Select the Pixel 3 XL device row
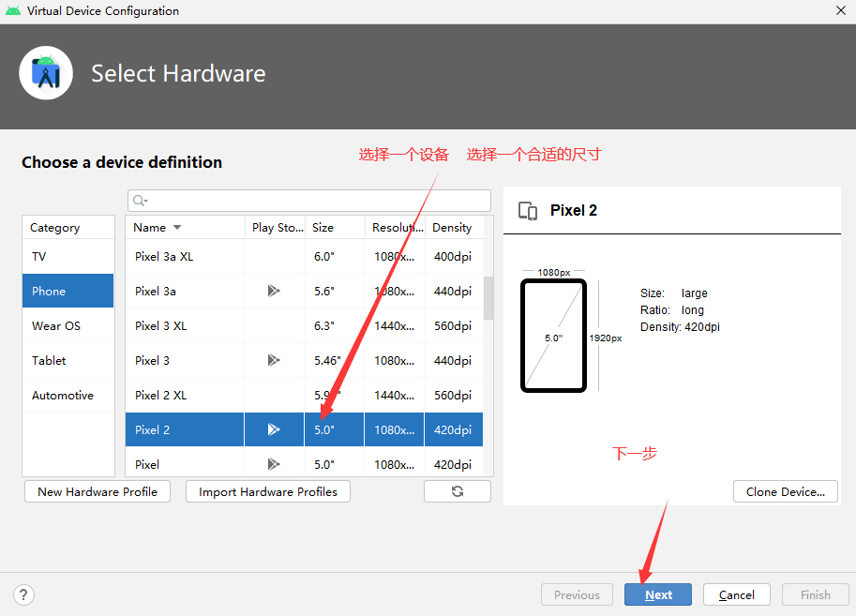This screenshot has width=856, height=616. 304,326
